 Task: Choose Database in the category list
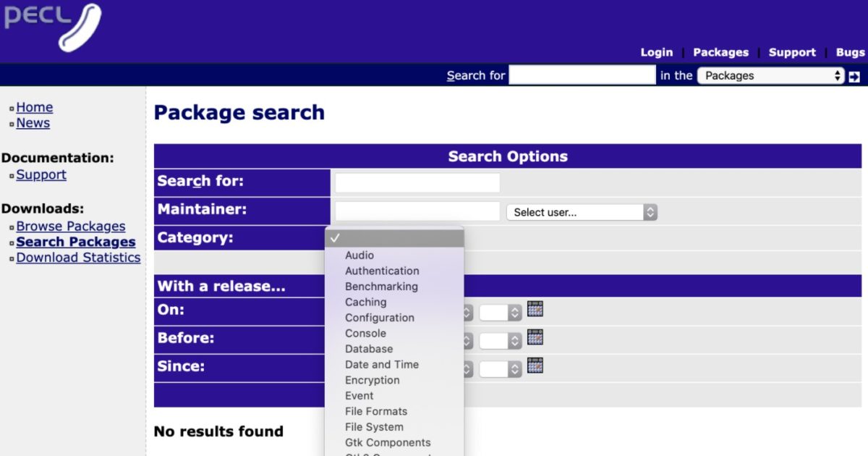tap(369, 349)
